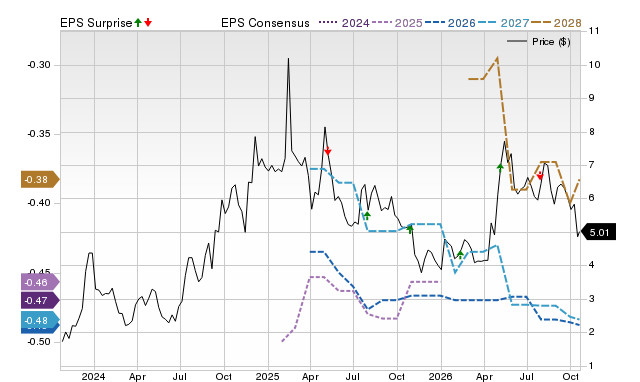
Task: Select the red surprise marker near August 2026
Action: coord(540,176)
